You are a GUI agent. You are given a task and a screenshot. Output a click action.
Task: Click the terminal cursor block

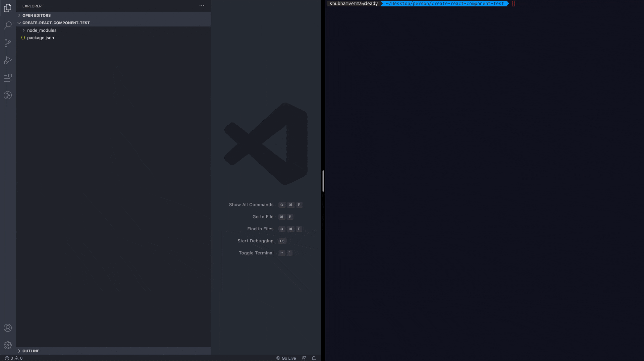(x=514, y=4)
